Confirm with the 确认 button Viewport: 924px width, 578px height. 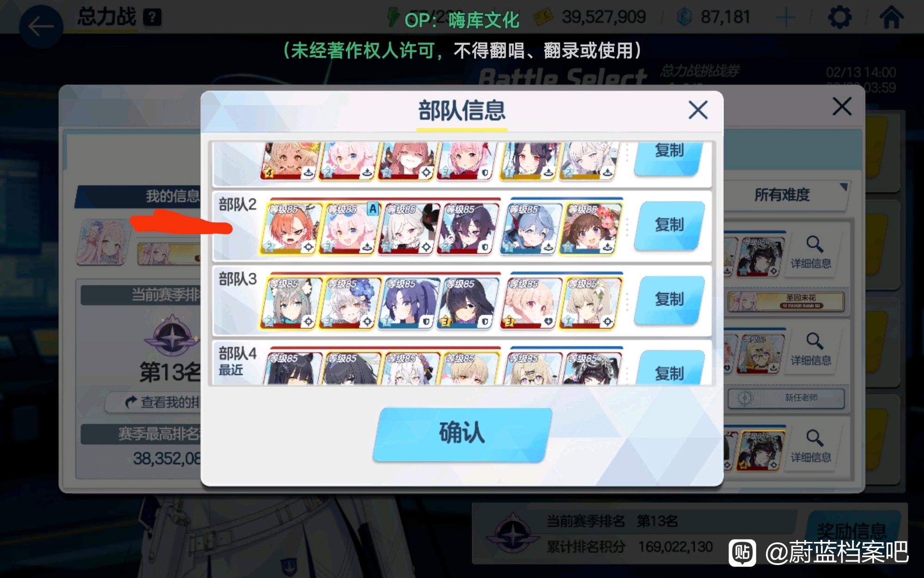click(x=462, y=434)
